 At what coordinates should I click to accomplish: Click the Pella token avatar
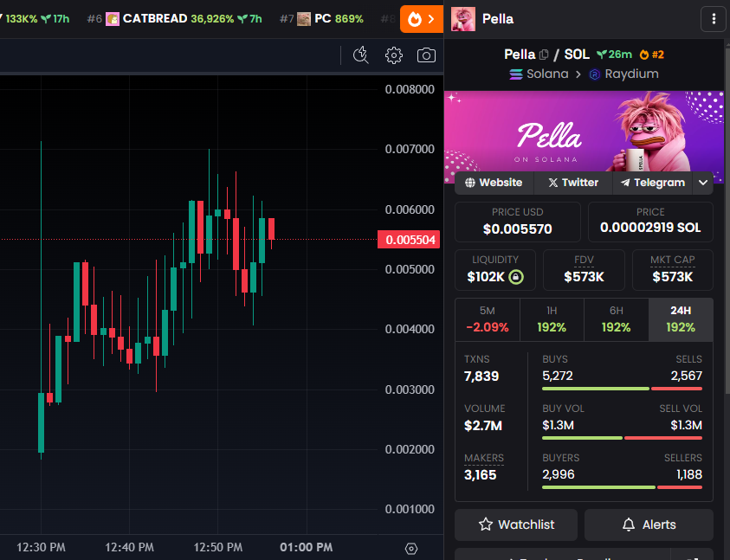click(463, 19)
